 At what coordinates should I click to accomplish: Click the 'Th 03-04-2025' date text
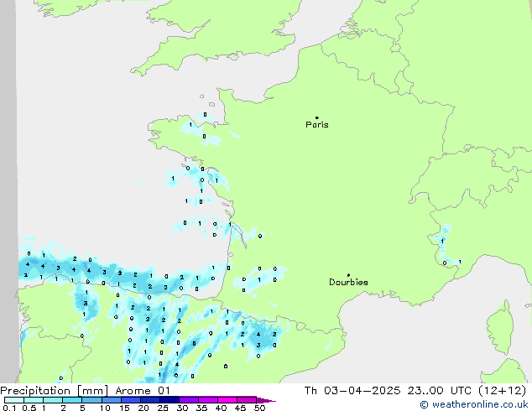pyautogui.click(x=352, y=391)
